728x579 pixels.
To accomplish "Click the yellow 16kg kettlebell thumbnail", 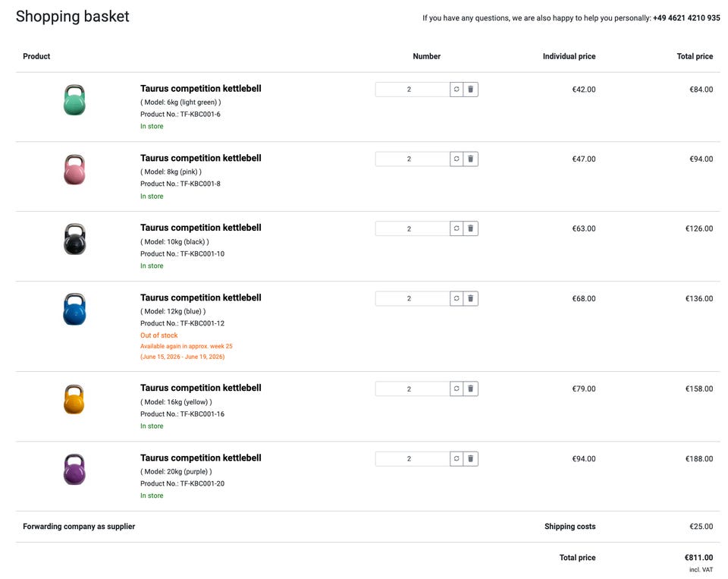I will 74,399.
